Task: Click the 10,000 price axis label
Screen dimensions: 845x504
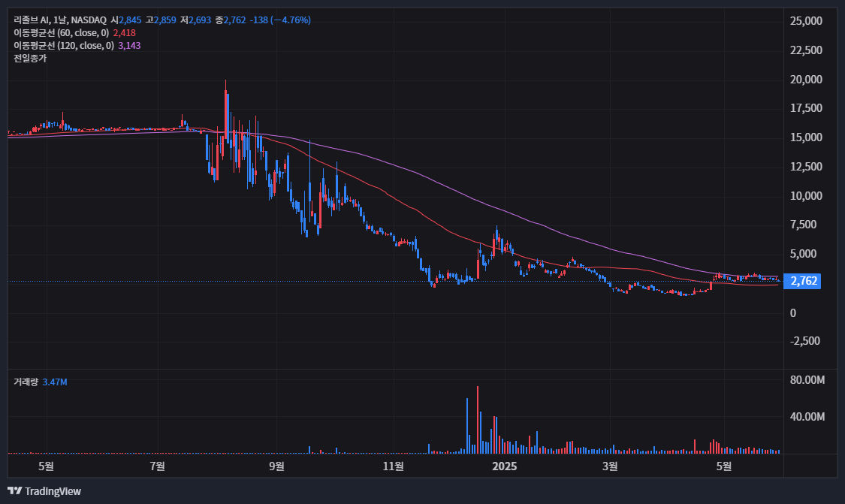Action: coord(806,196)
